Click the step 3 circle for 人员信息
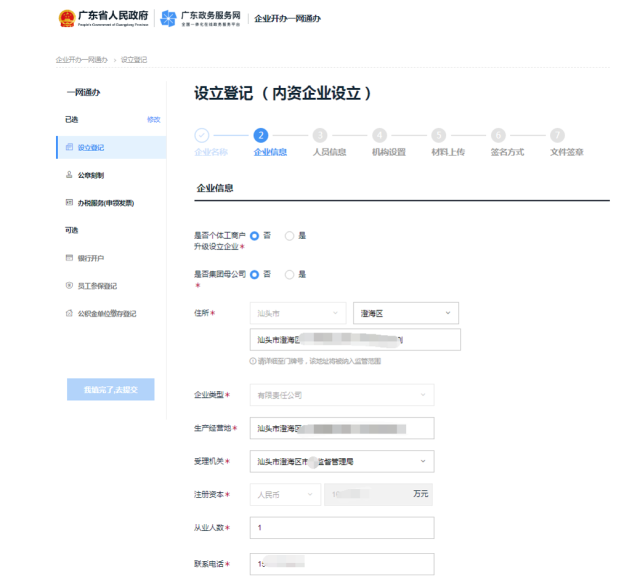 coord(320,135)
